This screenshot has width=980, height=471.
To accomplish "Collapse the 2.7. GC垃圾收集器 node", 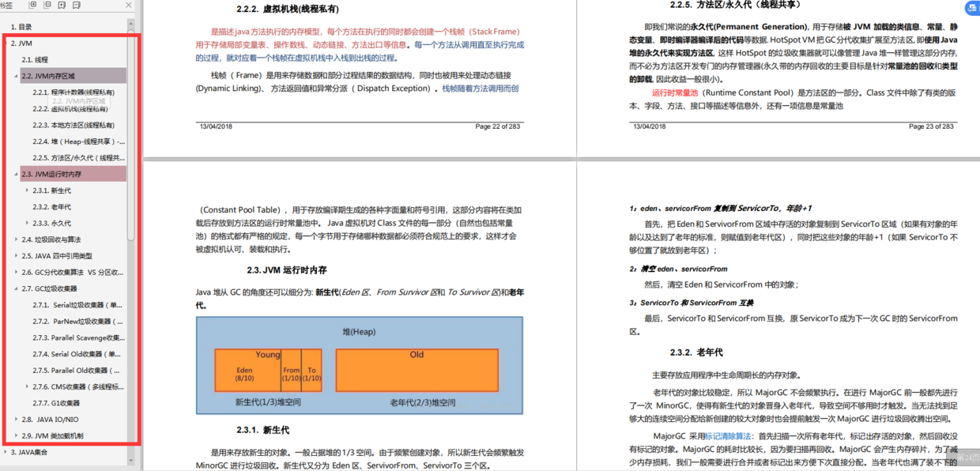I will [x=16, y=288].
